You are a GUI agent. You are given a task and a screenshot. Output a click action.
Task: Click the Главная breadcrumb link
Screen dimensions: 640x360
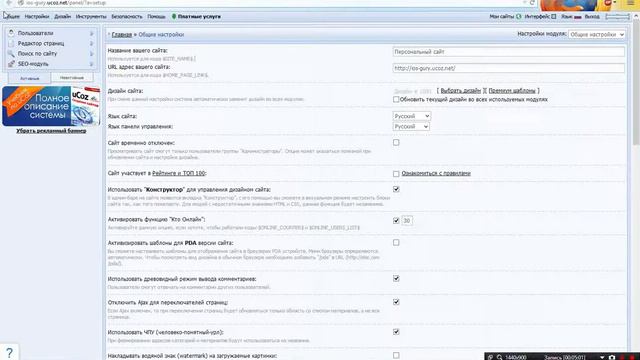tap(122, 35)
